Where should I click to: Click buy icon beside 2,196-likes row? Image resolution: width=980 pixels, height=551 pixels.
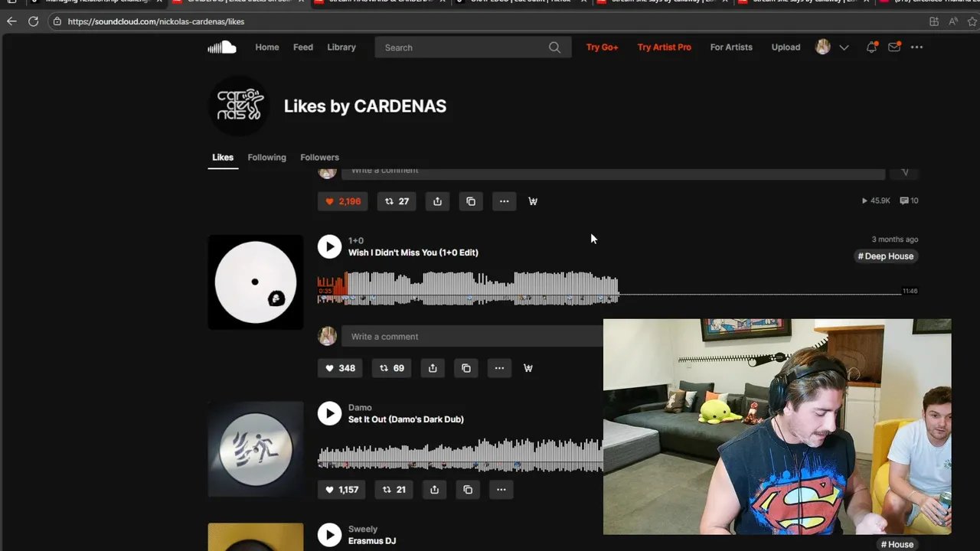pyautogui.click(x=533, y=201)
